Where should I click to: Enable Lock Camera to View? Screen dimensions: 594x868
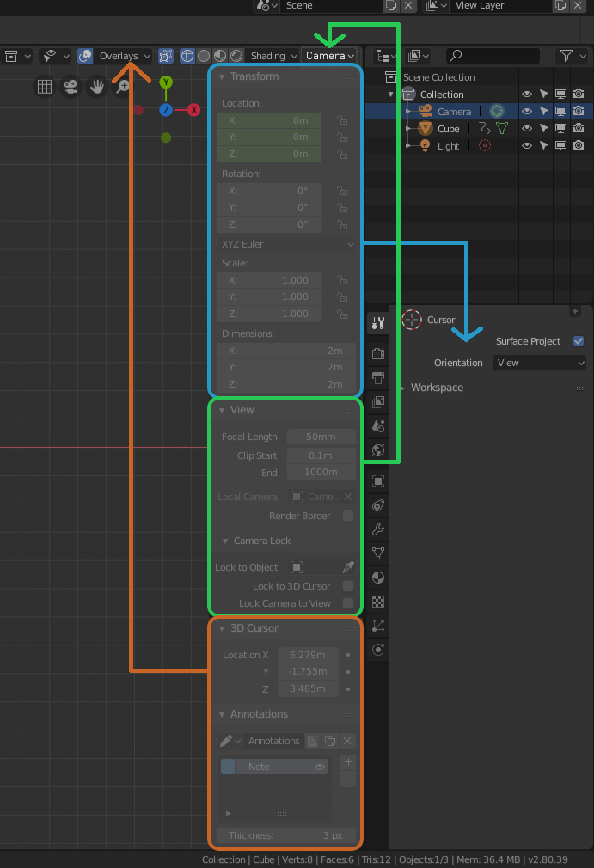pyautogui.click(x=348, y=602)
